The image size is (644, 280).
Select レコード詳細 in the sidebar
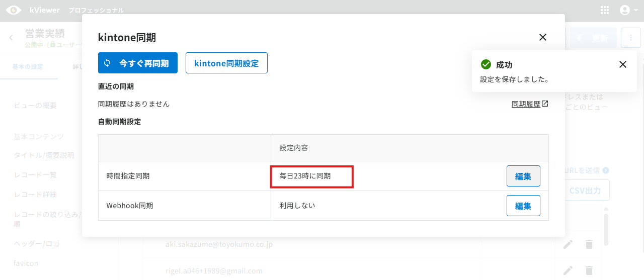tap(35, 195)
